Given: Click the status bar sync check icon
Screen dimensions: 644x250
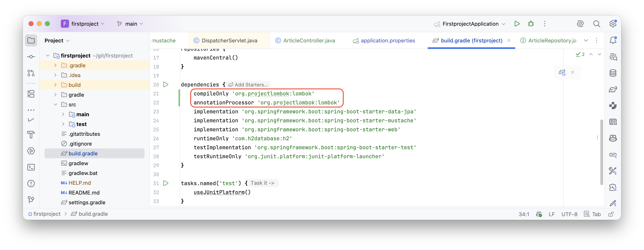Looking at the screenshot, I should (539, 214).
